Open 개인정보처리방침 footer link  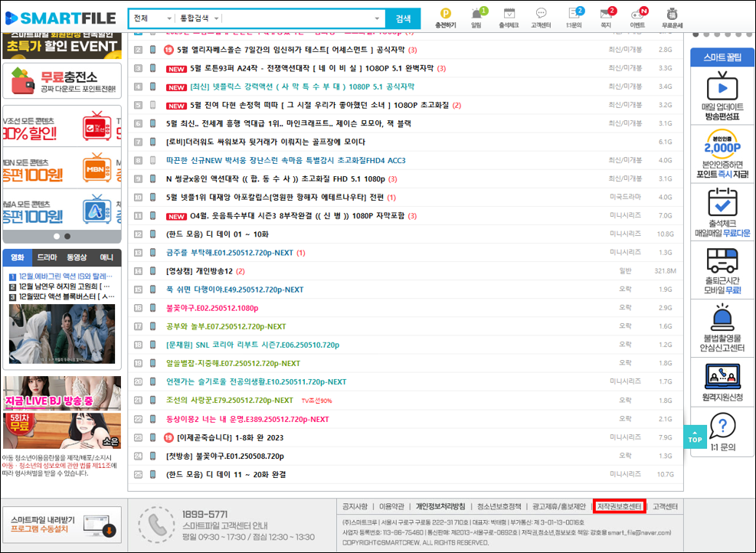(440, 506)
